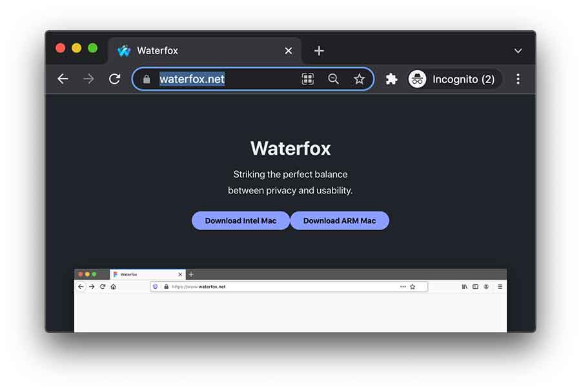
Task: Click the library icon in the embedded screenshot
Action: [464, 286]
